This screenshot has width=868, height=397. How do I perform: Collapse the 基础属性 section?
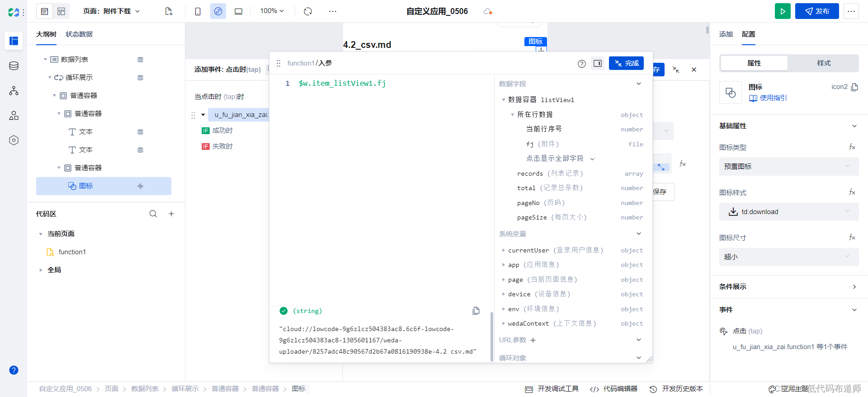tap(854, 126)
